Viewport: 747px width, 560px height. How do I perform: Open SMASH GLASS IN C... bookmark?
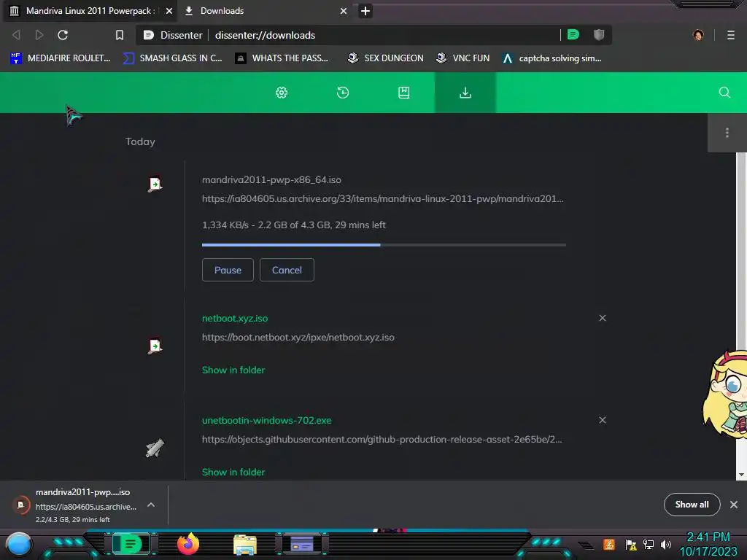[173, 58]
